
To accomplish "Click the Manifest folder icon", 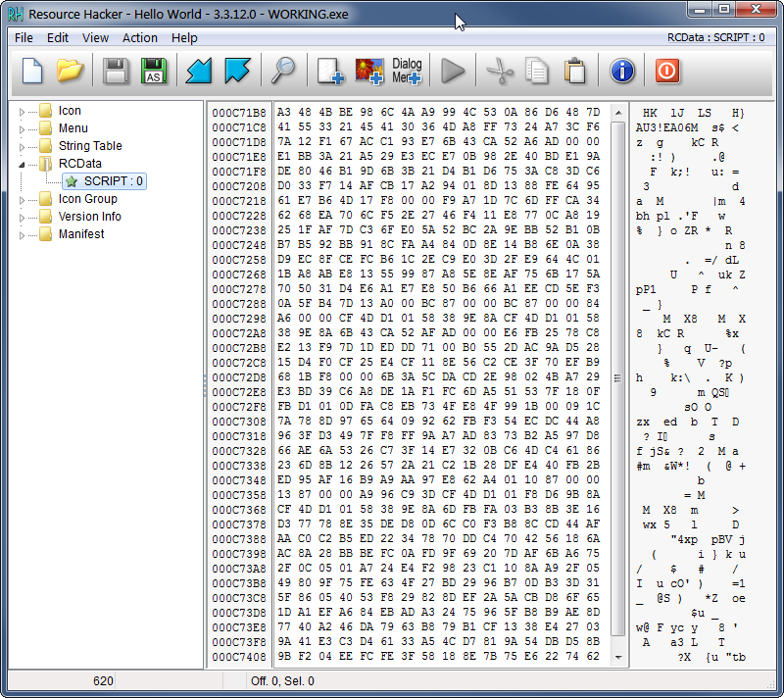I will click(46, 234).
